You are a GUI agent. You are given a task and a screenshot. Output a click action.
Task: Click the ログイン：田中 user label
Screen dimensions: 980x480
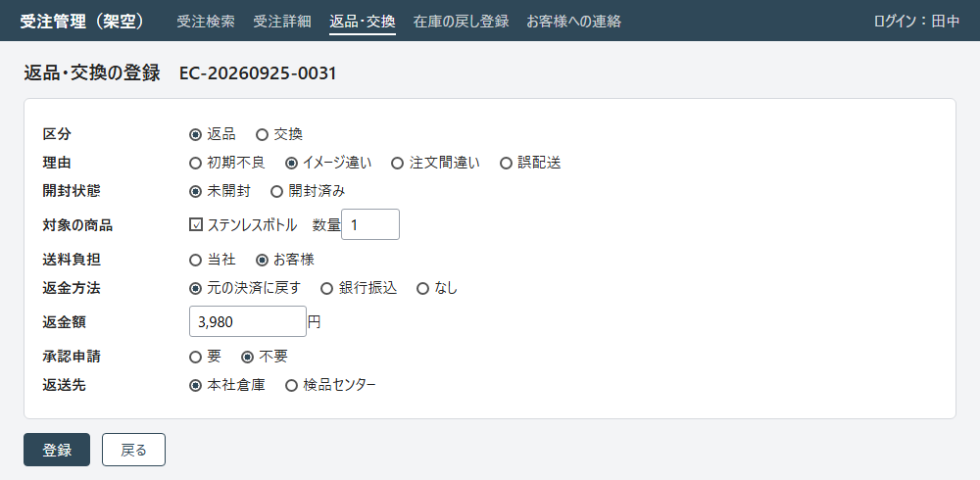point(917,22)
